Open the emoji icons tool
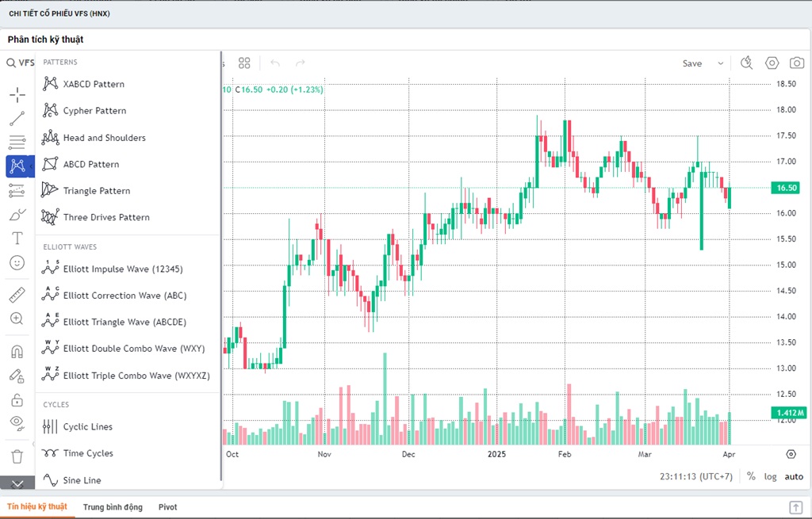Screen dimensions: 812x519 pyautogui.click(x=17, y=263)
